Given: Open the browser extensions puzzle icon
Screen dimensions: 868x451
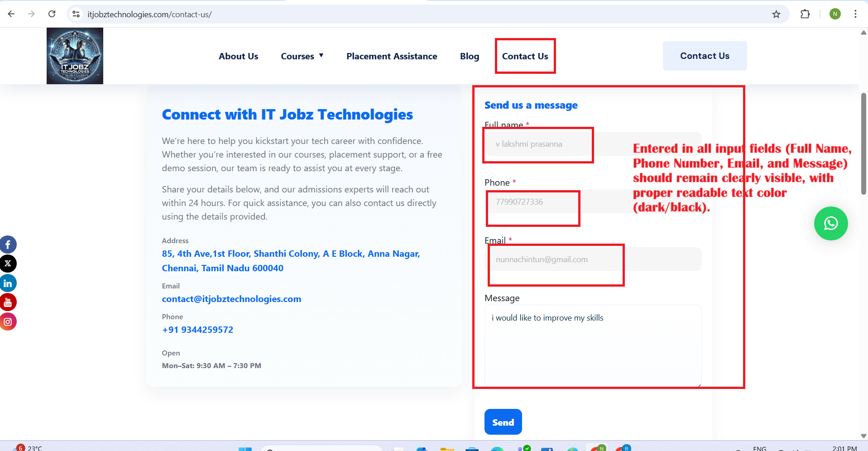Looking at the screenshot, I should coord(805,14).
